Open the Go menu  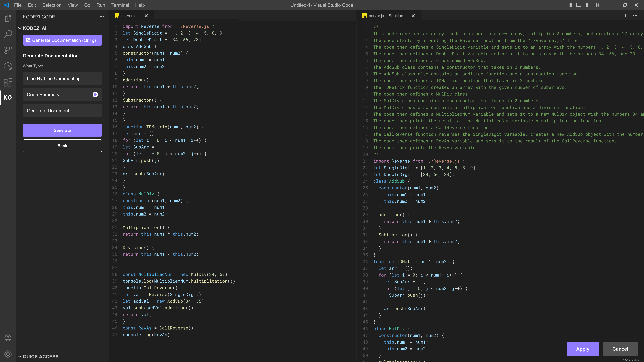[87, 5]
